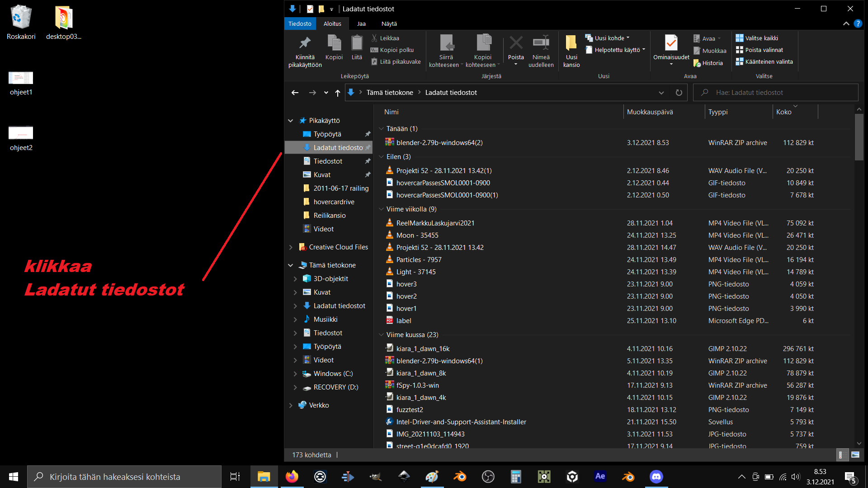Click Käänteinen valinta button
868x488 pixels.
click(764, 61)
